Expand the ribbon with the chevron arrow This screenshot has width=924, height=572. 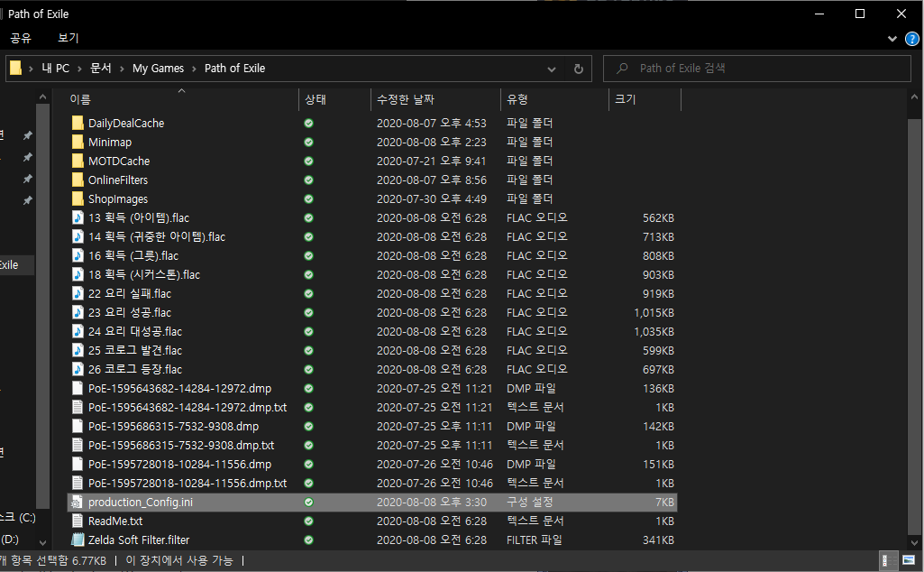[x=892, y=39]
